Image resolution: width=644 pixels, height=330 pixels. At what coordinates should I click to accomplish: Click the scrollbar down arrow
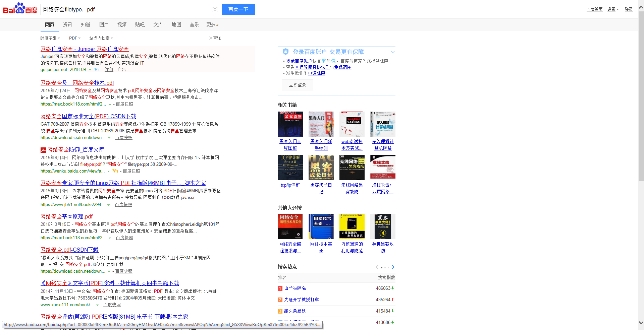point(641,323)
